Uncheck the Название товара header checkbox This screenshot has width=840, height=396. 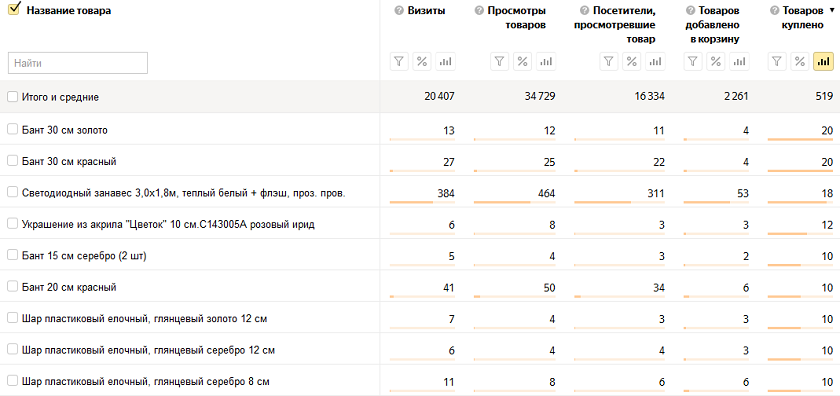pos(14,9)
